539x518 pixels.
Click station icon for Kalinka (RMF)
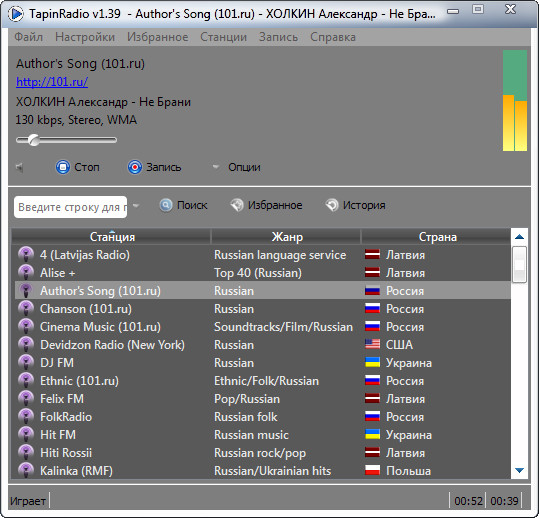26,470
